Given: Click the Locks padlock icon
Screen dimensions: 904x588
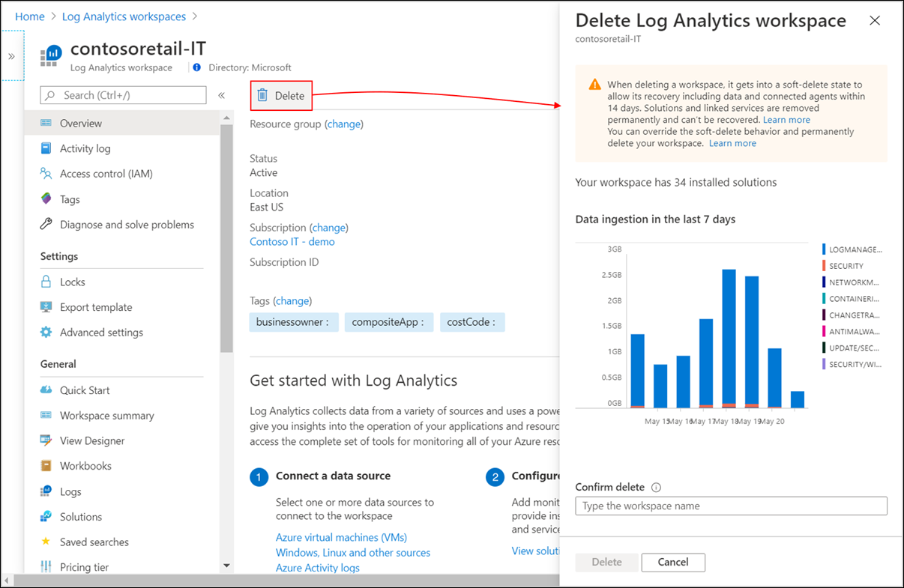Looking at the screenshot, I should coord(46,282).
